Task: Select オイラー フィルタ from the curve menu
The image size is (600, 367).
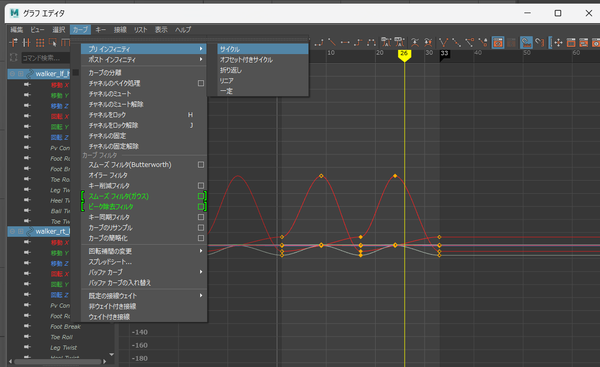Action: [144, 175]
